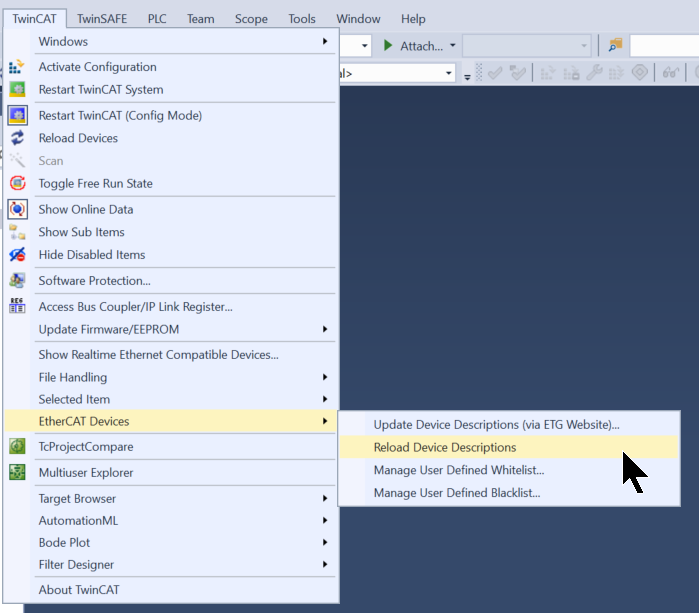Open the TwinSAFE menu

102,19
